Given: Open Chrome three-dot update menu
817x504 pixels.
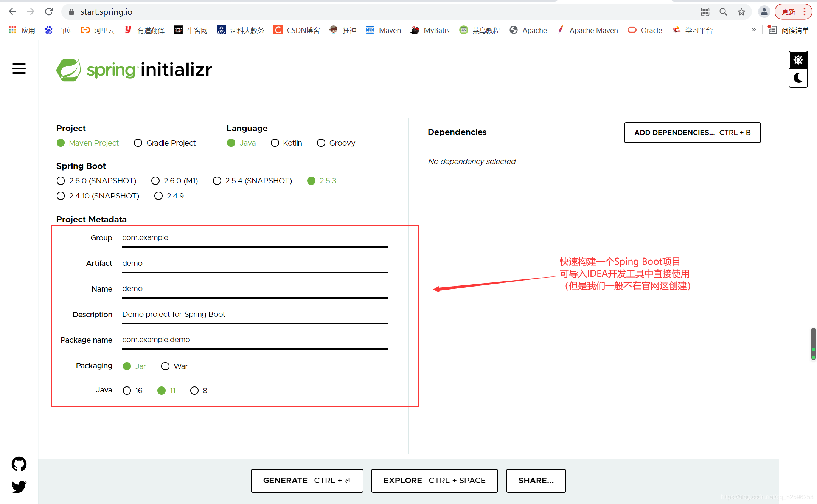Looking at the screenshot, I should (805, 12).
